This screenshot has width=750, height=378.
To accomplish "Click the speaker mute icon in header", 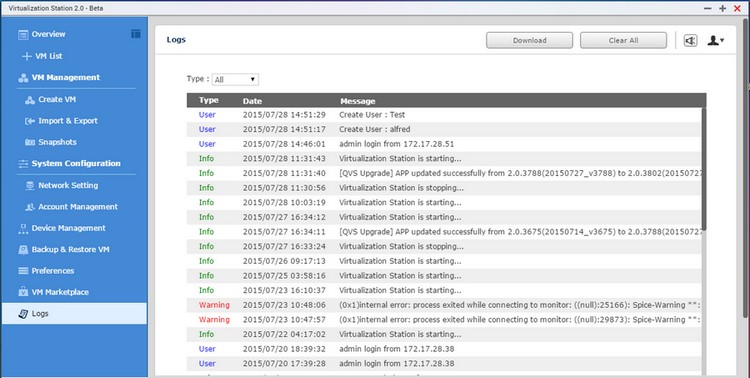I will [690, 41].
